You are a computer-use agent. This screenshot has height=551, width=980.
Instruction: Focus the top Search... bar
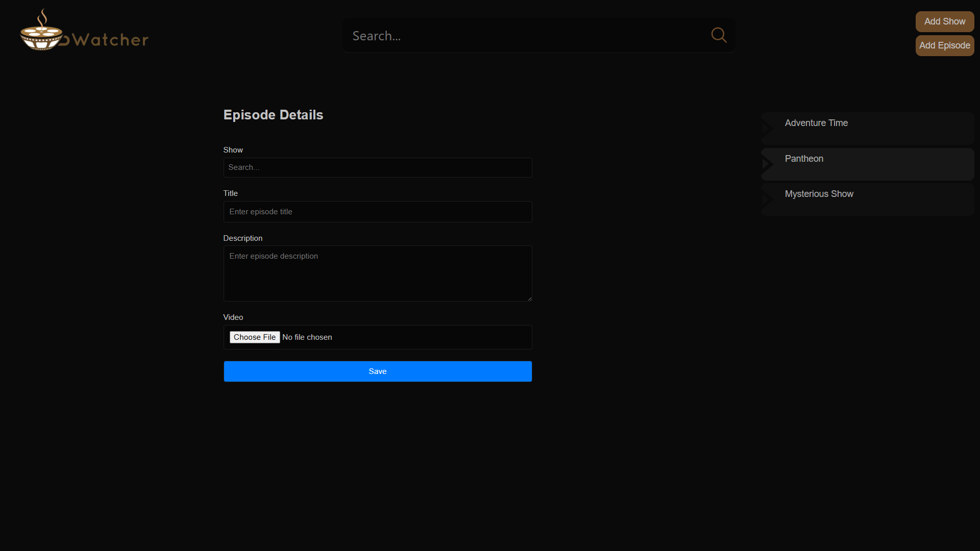pos(526,36)
